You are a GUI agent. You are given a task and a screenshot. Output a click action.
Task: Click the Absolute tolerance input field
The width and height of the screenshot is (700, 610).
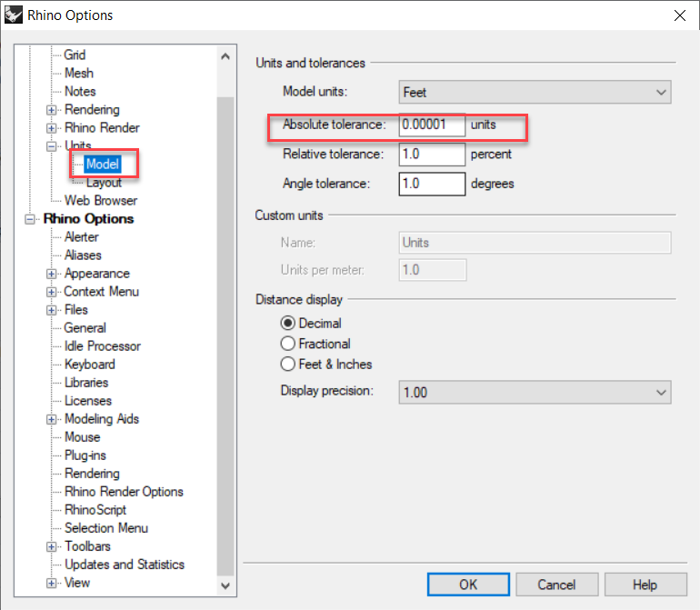[432, 125]
